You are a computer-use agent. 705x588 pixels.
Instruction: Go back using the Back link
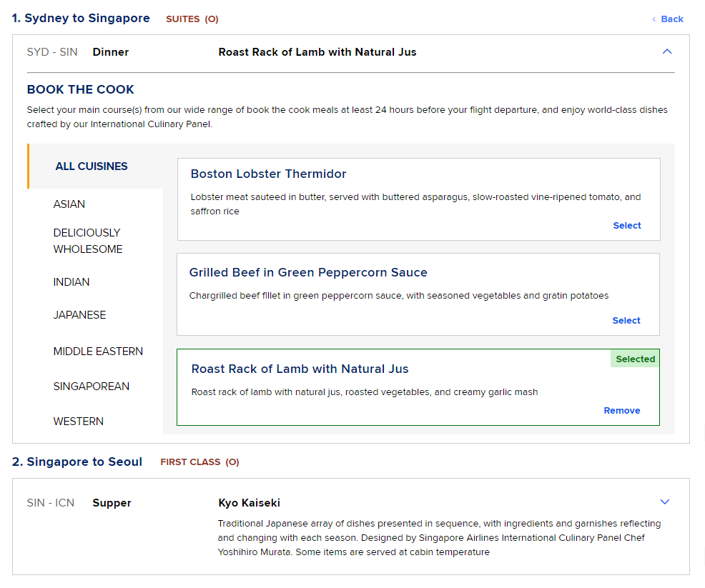668,19
